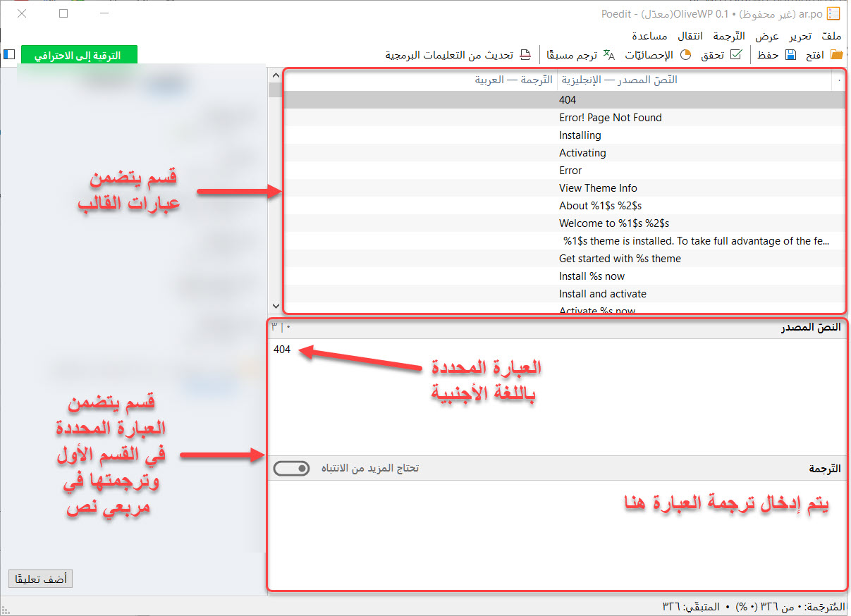Select the %1$s theme is installed row
Screen dimensions: 851x616
pyautogui.click(x=564, y=241)
